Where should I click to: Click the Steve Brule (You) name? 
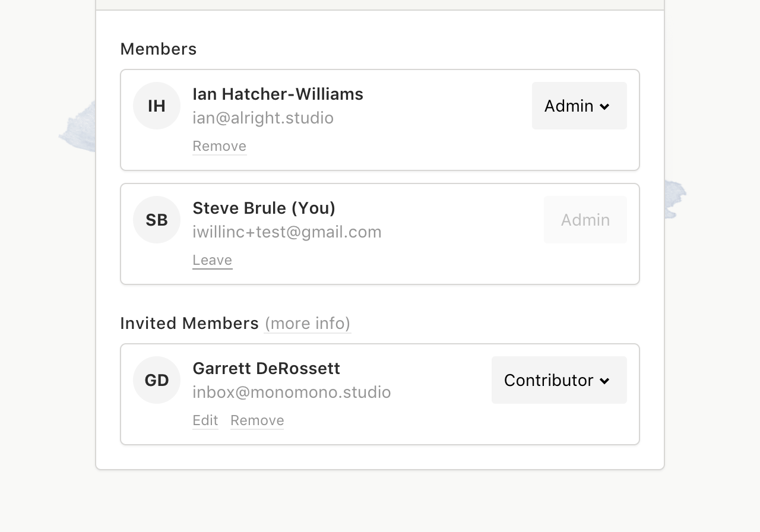point(264,208)
